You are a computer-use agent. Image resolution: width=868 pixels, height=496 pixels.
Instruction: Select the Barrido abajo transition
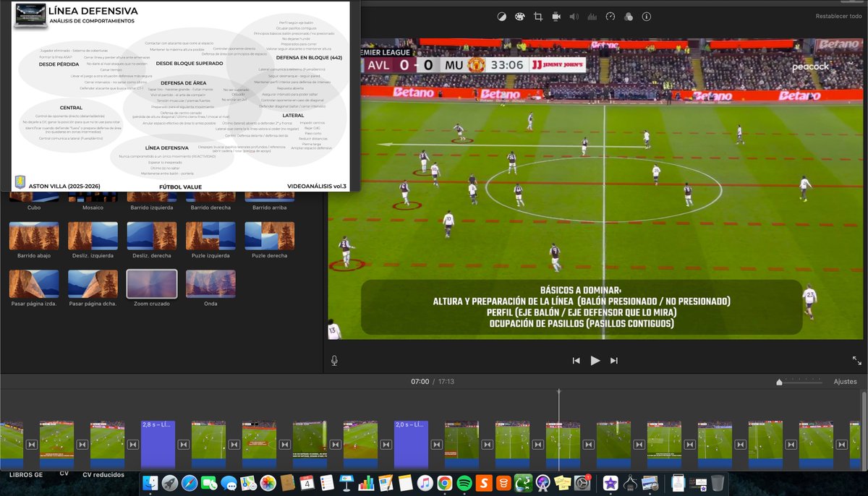tap(34, 236)
